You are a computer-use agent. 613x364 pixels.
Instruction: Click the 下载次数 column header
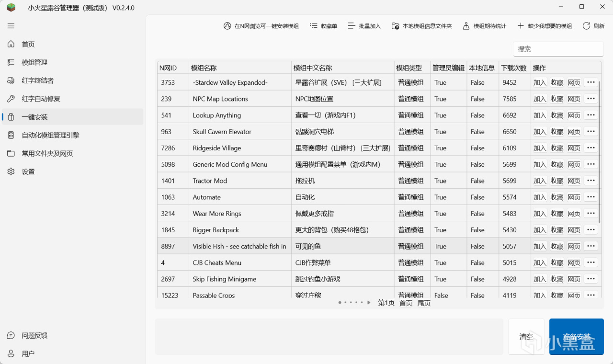(515, 68)
